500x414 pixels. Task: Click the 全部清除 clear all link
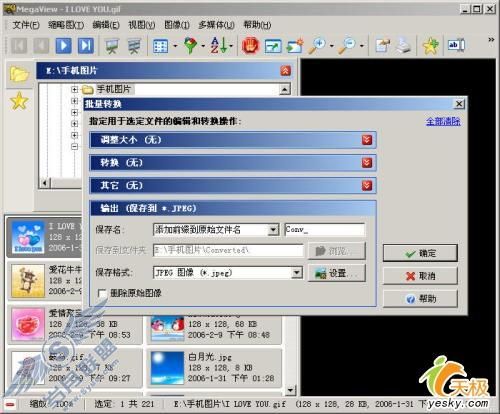click(x=443, y=121)
